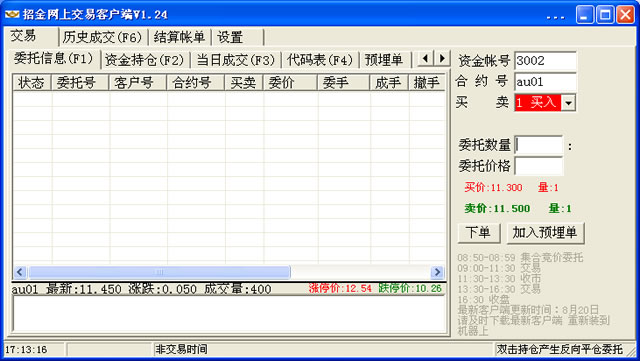The width and height of the screenshot is (640, 361).
Task: Open the 结算帐单 tab
Action: click(179, 38)
